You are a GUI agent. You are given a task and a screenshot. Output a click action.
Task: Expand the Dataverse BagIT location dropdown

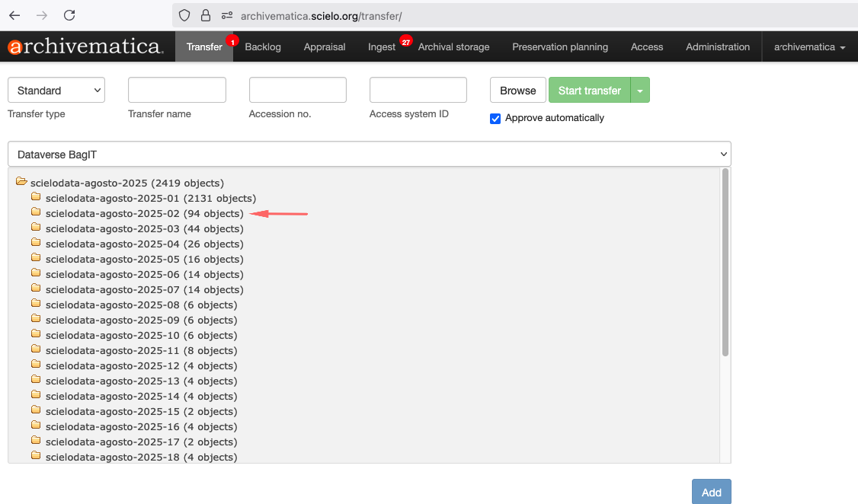pos(369,154)
